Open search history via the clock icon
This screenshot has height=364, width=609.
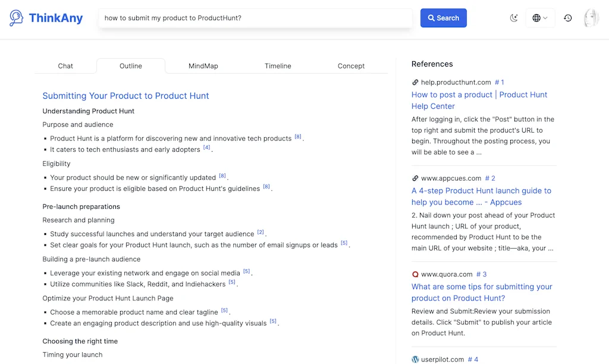pyautogui.click(x=568, y=18)
